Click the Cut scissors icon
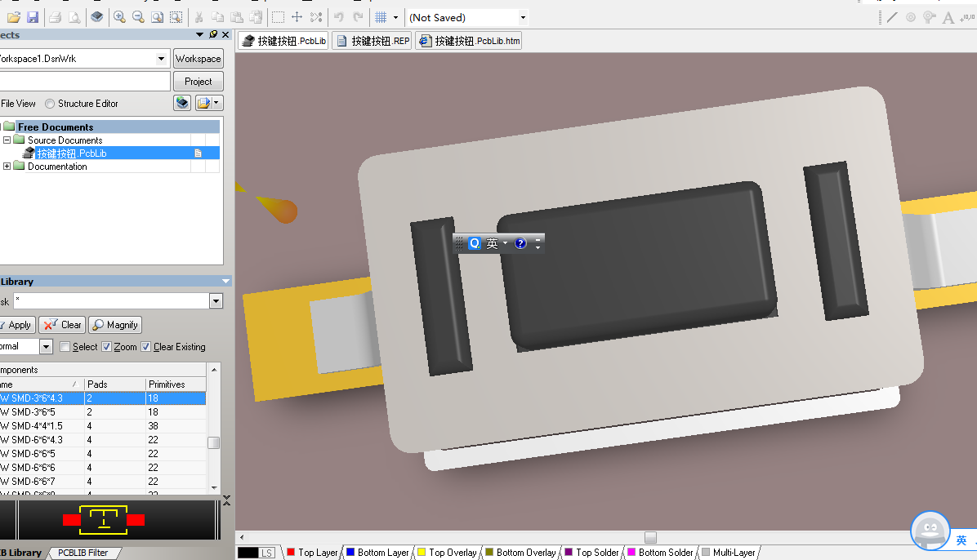The height and width of the screenshot is (560, 977). click(x=199, y=17)
